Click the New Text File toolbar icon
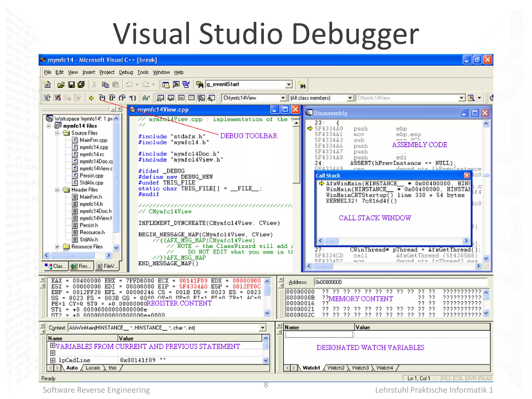Viewport: 532px width, 399px height. (47, 84)
